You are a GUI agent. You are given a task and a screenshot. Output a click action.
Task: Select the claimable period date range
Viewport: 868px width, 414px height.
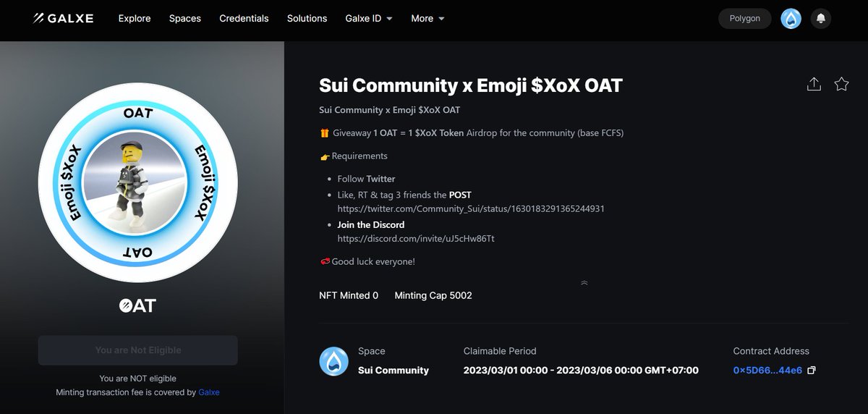click(x=581, y=371)
